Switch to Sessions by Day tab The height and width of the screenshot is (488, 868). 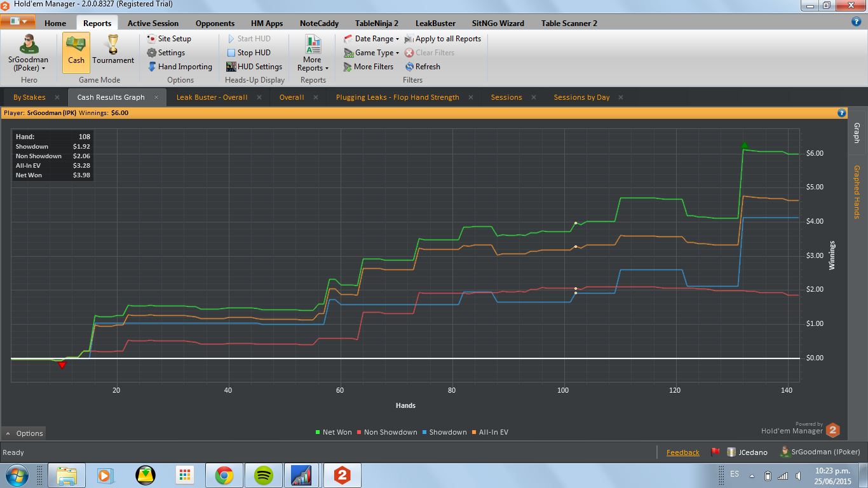(x=581, y=97)
